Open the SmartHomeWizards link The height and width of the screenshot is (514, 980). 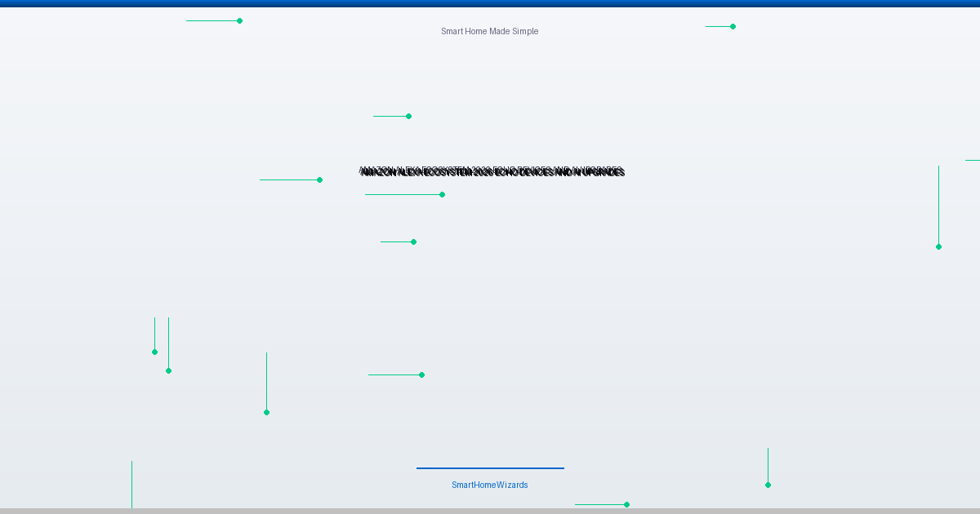point(490,485)
